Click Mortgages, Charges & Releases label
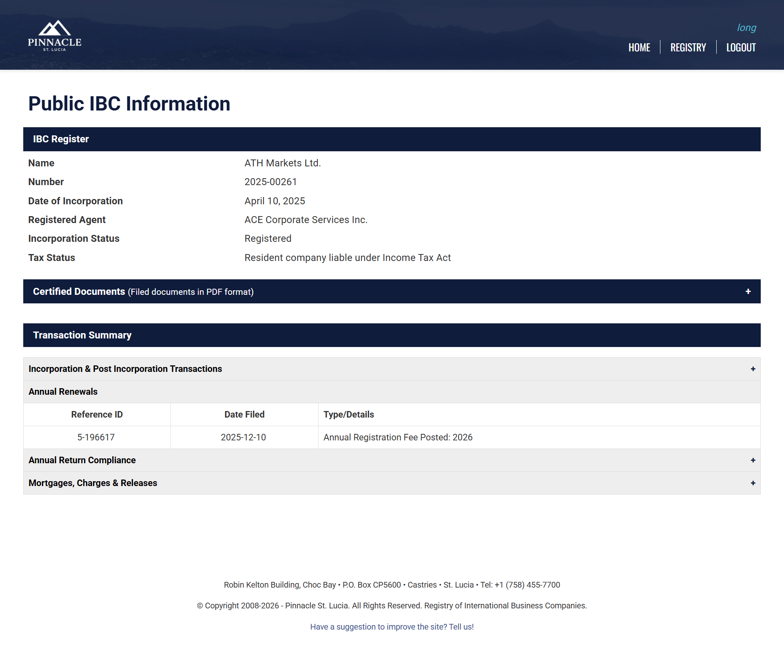This screenshot has height=672, width=784. click(x=93, y=483)
